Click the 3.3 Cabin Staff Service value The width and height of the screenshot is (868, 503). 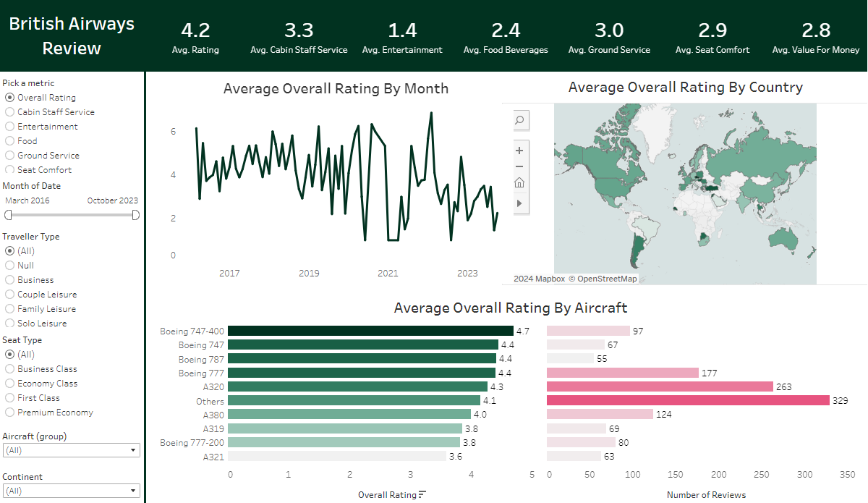tap(299, 30)
